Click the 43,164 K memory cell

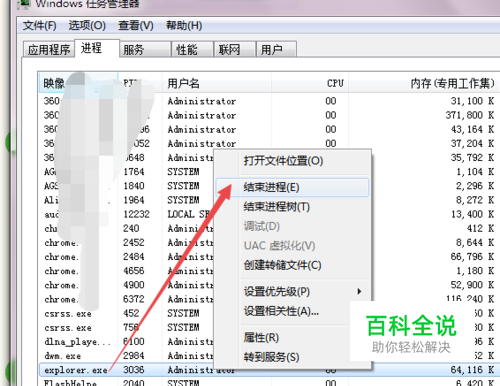click(x=472, y=129)
